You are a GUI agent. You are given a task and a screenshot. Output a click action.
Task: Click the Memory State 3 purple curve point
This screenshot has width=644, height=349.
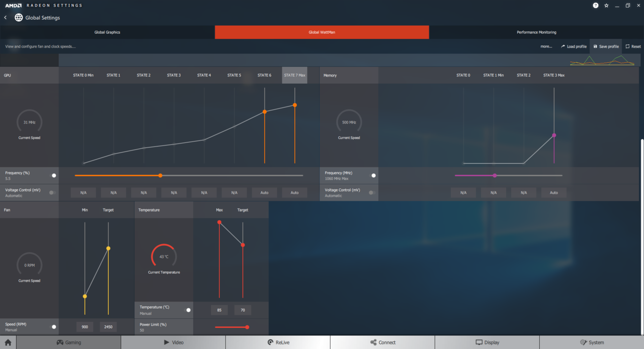554,135
